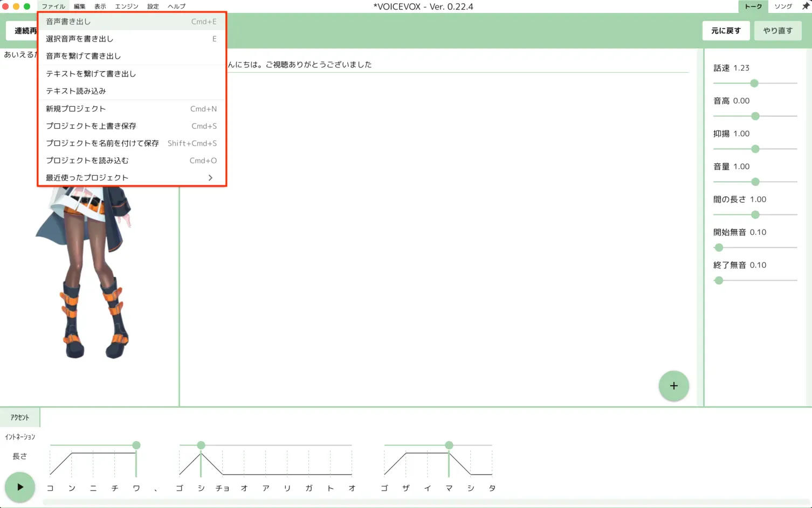Click the 元に戻す undo button

[x=726, y=31]
